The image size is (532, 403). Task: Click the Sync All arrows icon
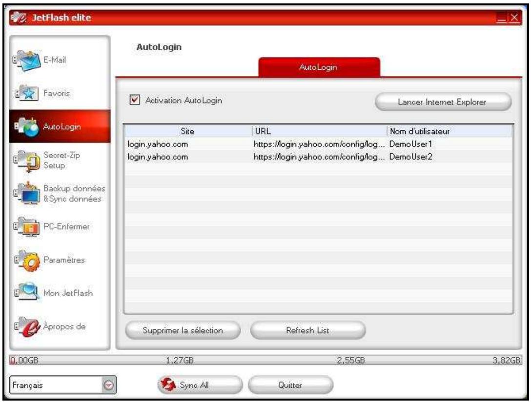point(168,384)
